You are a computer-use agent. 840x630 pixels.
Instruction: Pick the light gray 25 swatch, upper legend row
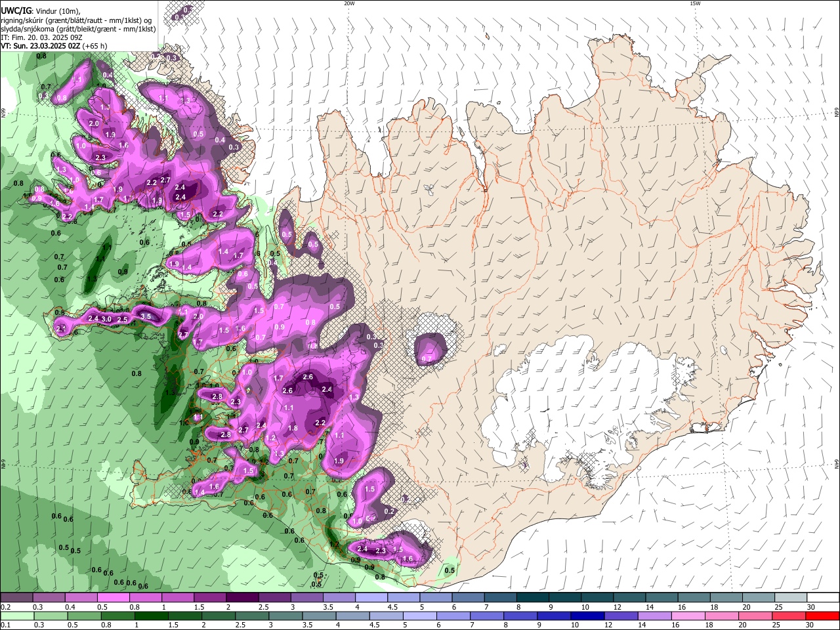coord(791,598)
